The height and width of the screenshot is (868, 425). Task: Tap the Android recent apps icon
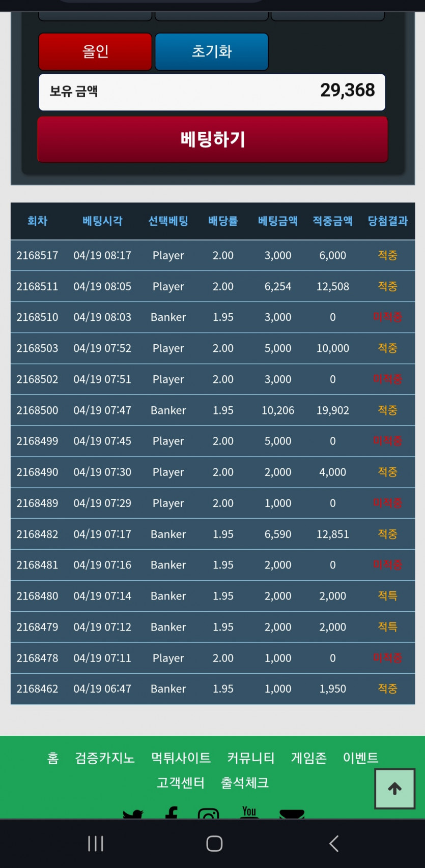(x=96, y=844)
